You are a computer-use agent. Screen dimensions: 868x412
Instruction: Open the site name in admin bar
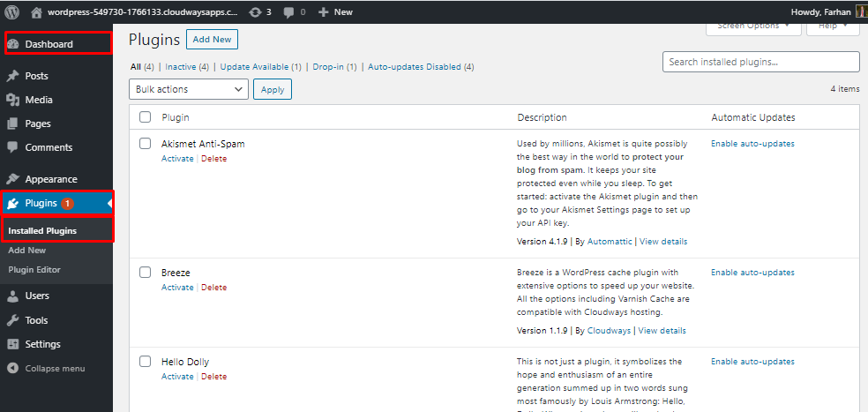[x=144, y=11]
